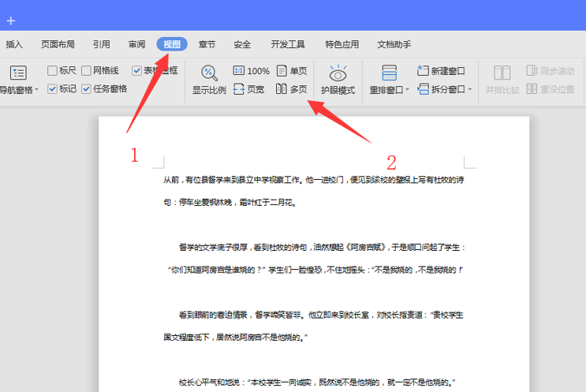Viewport: 586px width, 392px height.
Task: Select the 视图 tab
Action: coord(172,44)
